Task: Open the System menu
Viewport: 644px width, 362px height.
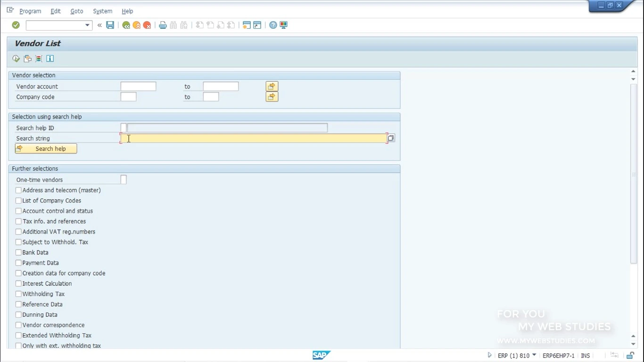Action: [102, 11]
